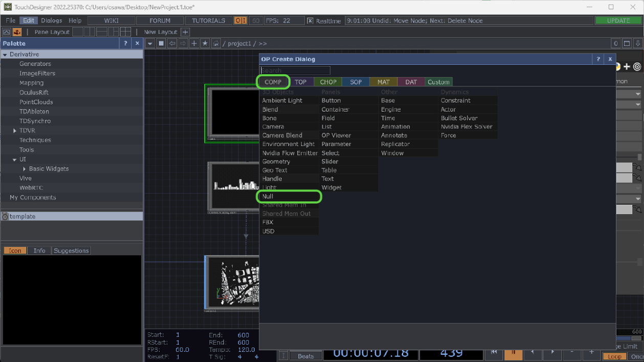Select the Null COMP operator
This screenshot has height=362, width=644.
point(289,197)
